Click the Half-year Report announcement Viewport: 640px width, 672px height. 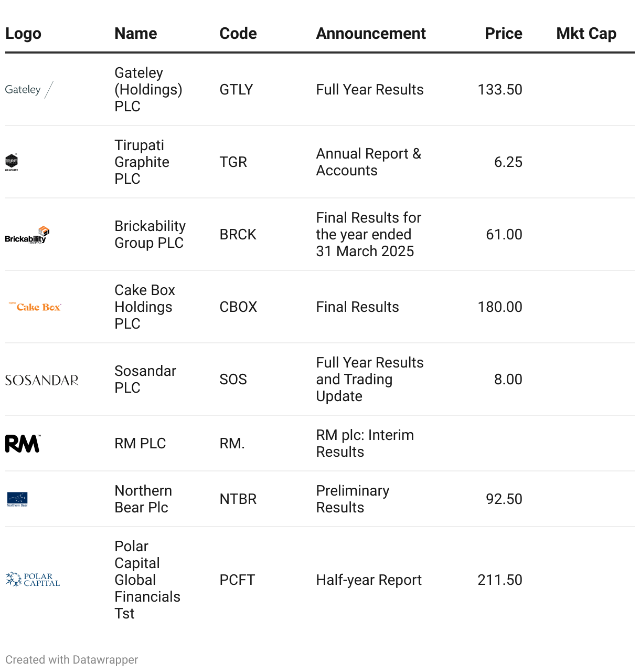(x=369, y=580)
